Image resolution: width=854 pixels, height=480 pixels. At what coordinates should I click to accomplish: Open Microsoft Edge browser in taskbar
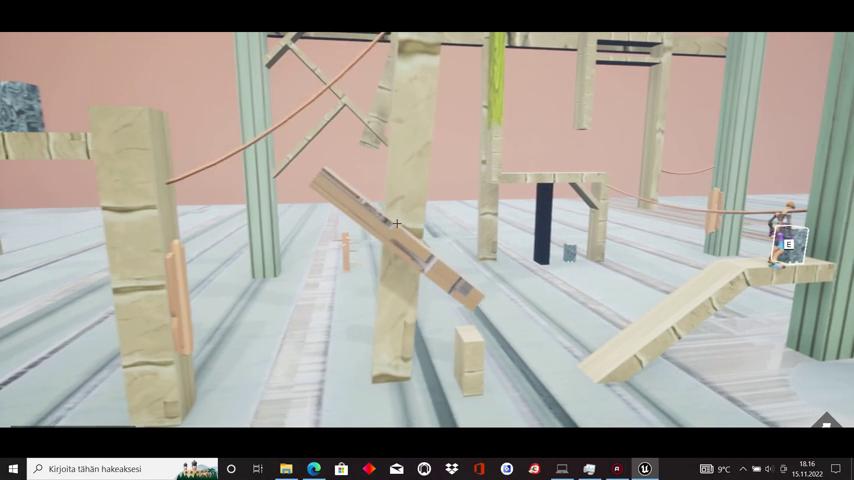coord(314,468)
